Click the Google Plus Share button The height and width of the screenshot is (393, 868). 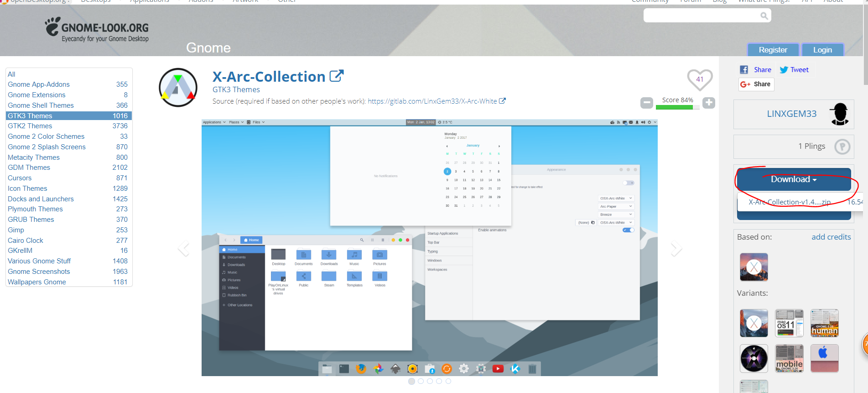pos(756,84)
